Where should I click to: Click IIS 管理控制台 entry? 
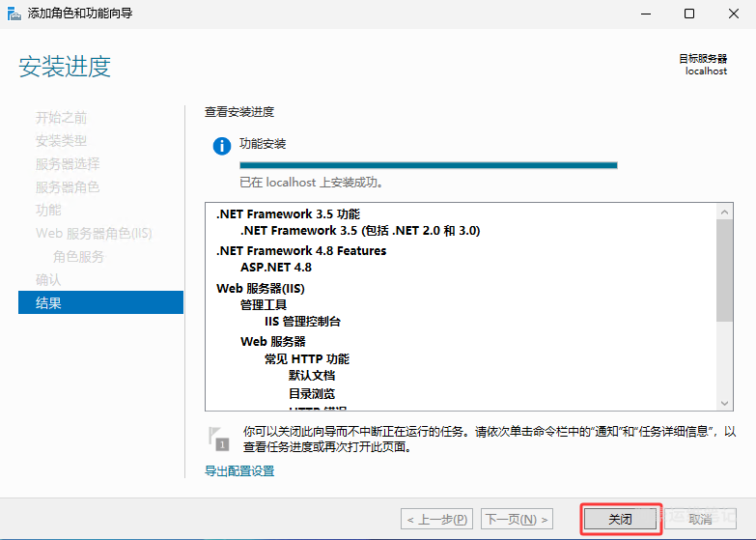coord(302,321)
